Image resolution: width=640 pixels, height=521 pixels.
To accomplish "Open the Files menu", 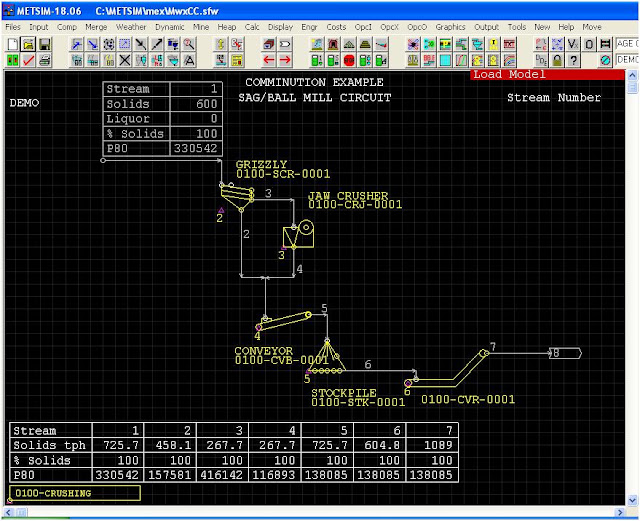I will pos(13,27).
